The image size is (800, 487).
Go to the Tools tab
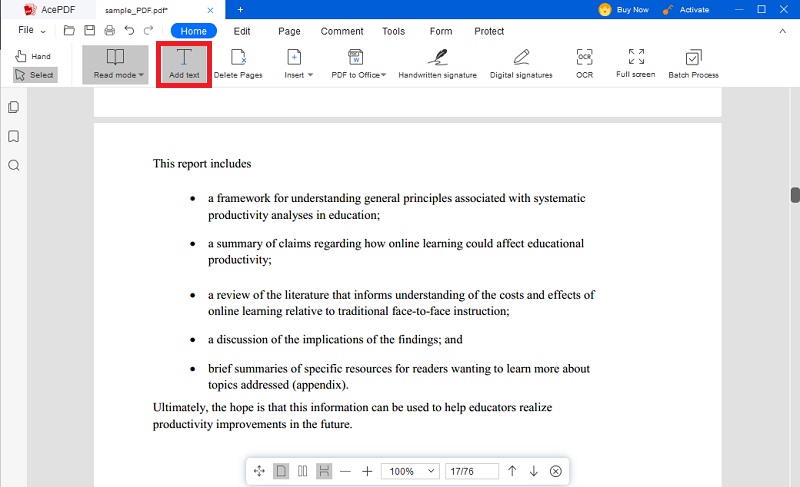click(393, 31)
